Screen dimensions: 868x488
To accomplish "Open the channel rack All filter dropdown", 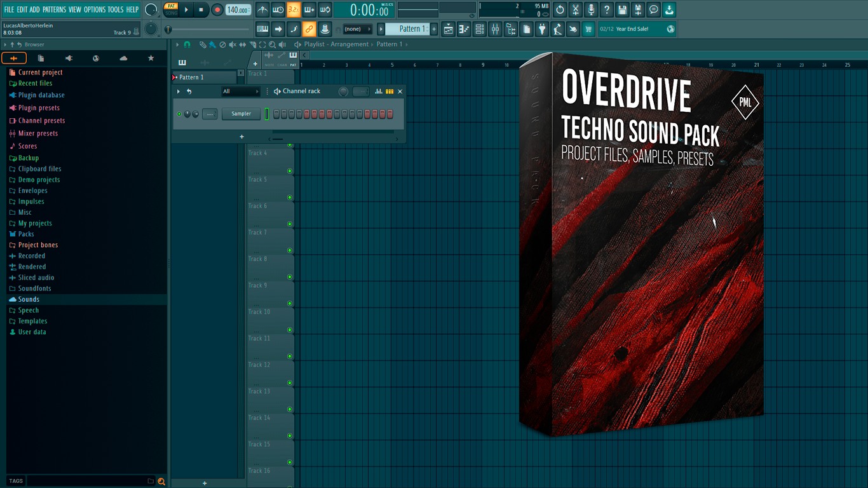I will 241,91.
